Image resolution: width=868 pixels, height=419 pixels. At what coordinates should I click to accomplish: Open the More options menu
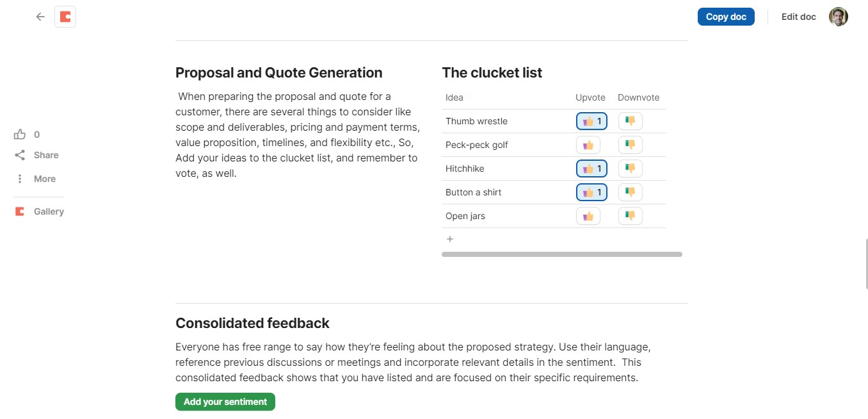point(20,179)
